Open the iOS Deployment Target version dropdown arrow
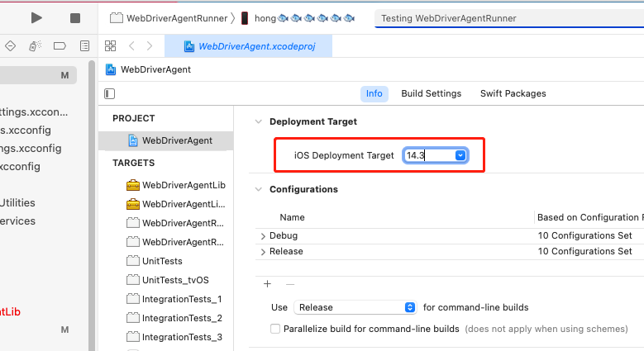The height and width of the screenshot is (351, 644). (x=460, y=155)
